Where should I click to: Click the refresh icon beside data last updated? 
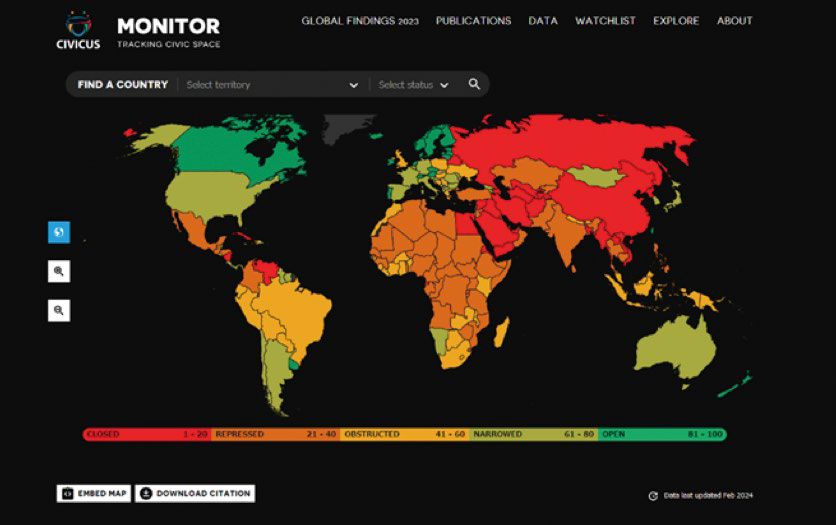pos(653,496)
